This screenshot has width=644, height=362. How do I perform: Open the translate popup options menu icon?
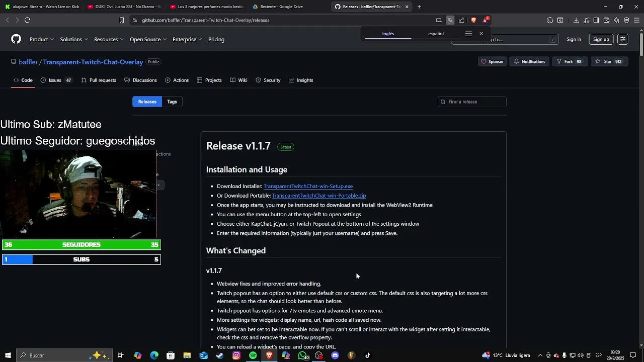coord(468,34)
